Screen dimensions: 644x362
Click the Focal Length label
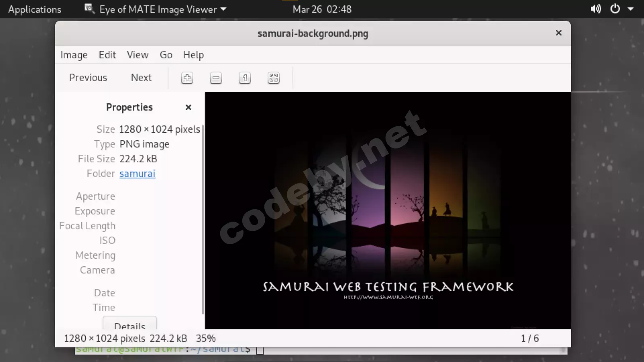(x=87, y=226)
